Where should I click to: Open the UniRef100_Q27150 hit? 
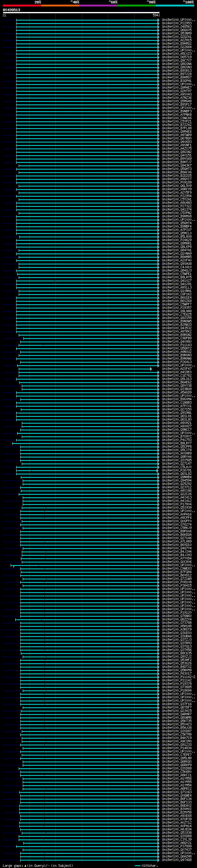(x=177, y=410)
